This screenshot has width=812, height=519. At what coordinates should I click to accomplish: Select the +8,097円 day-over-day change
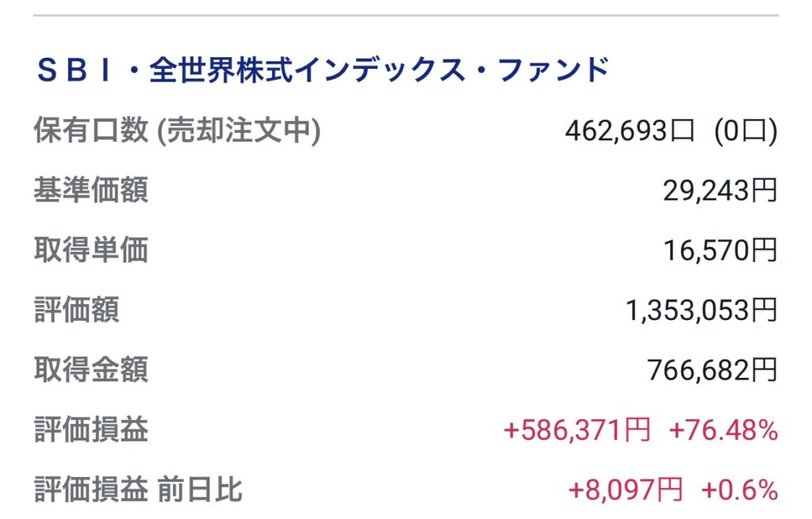[x=625, y=490]
